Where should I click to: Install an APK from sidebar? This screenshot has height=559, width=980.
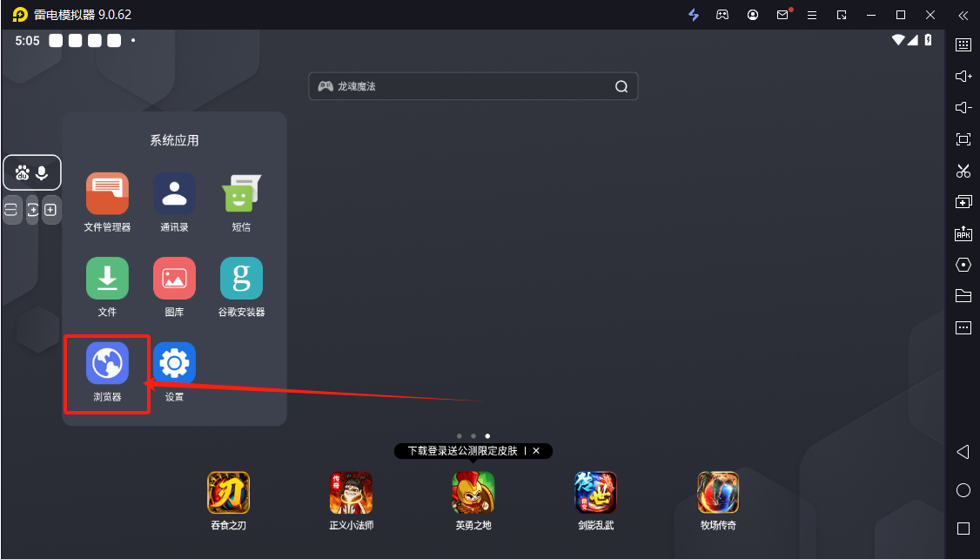(963, 233)
